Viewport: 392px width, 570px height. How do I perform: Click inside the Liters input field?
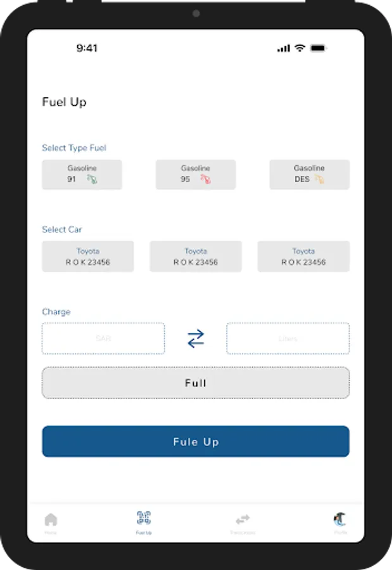pyautogui.click(x=287, y=338)
